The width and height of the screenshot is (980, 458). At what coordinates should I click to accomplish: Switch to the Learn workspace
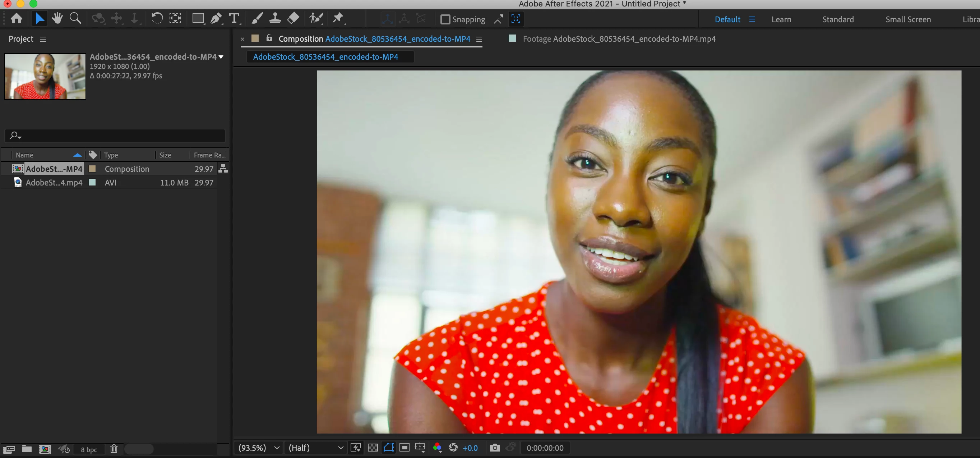pos(781,19)
